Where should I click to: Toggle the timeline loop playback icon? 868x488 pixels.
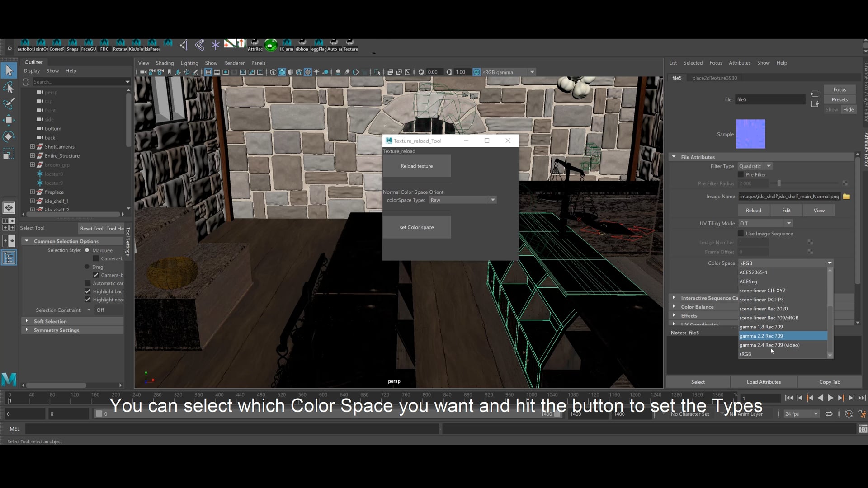(829, 414)
